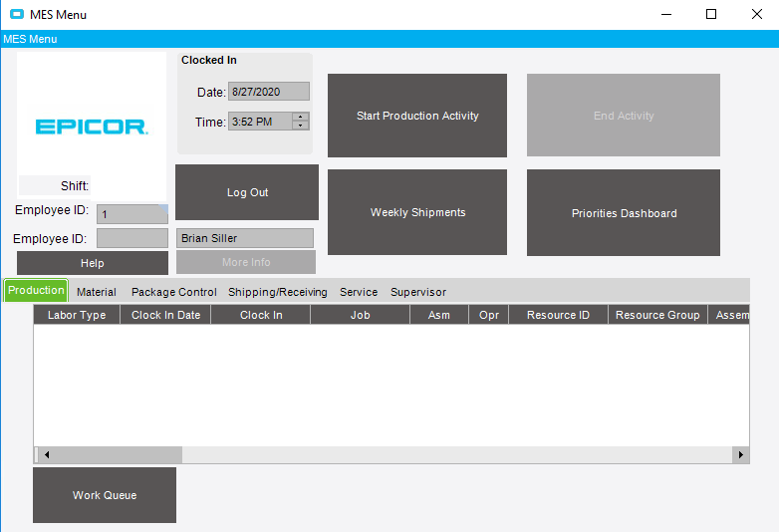Open Help
This screenshot has height=532, width=779.
click(93, 263)
